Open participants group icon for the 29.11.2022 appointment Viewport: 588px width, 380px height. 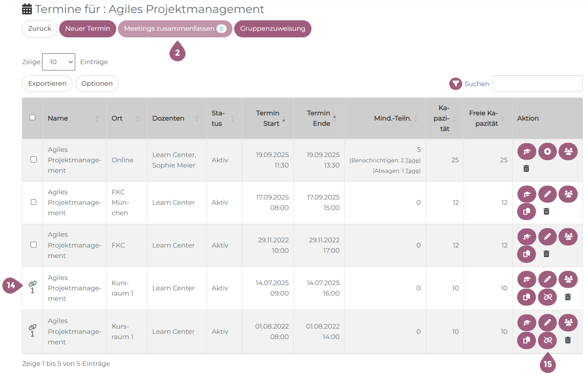click(x=568, y=237)
